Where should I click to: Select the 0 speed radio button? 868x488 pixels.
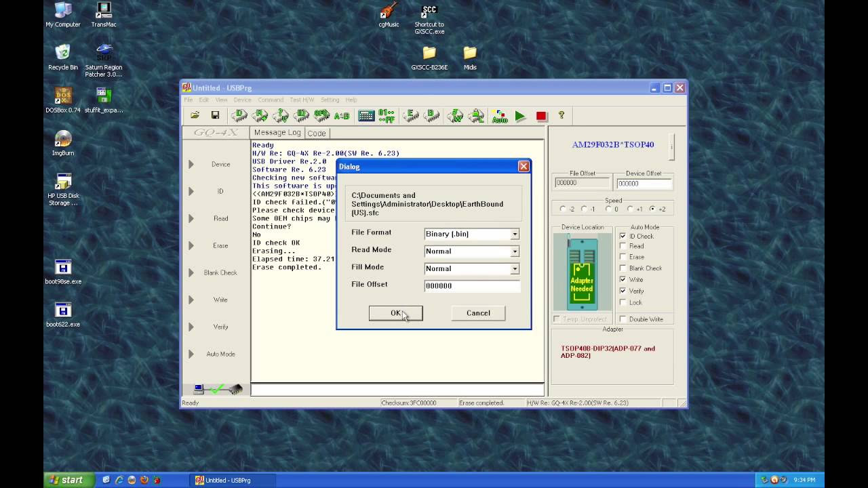[608, 209]
